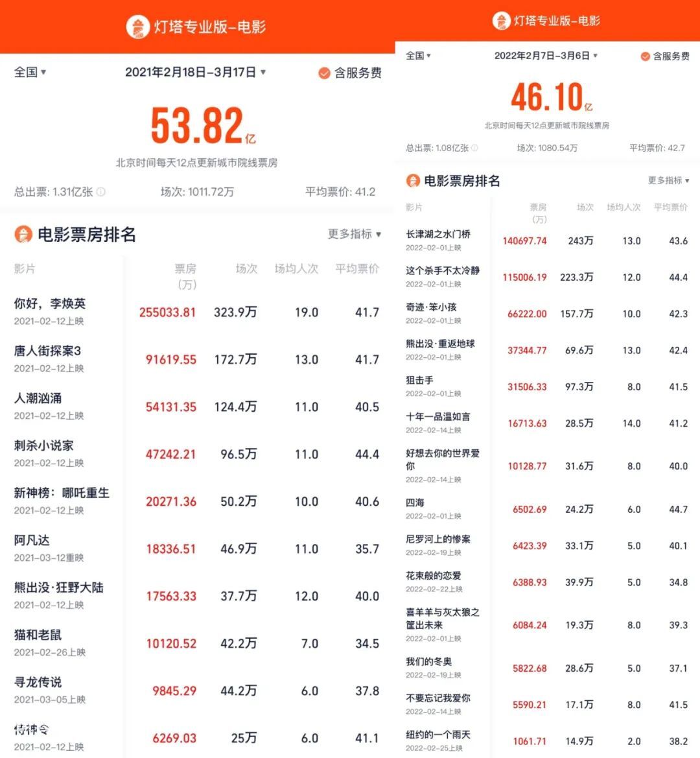Click left panel 场次 column header
Screen dimensions: 700x758
click(246, 269)
